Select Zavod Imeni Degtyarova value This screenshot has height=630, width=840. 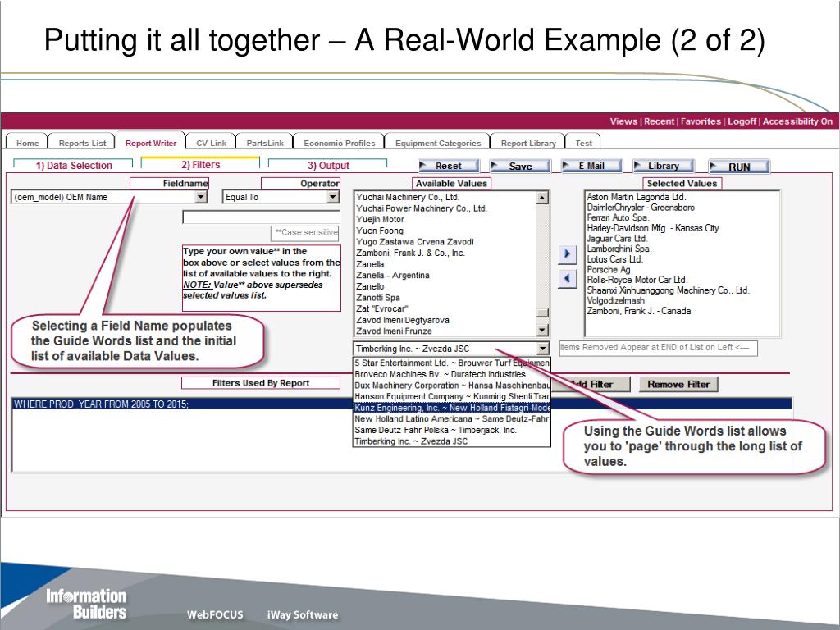click(x=403, y=321)
